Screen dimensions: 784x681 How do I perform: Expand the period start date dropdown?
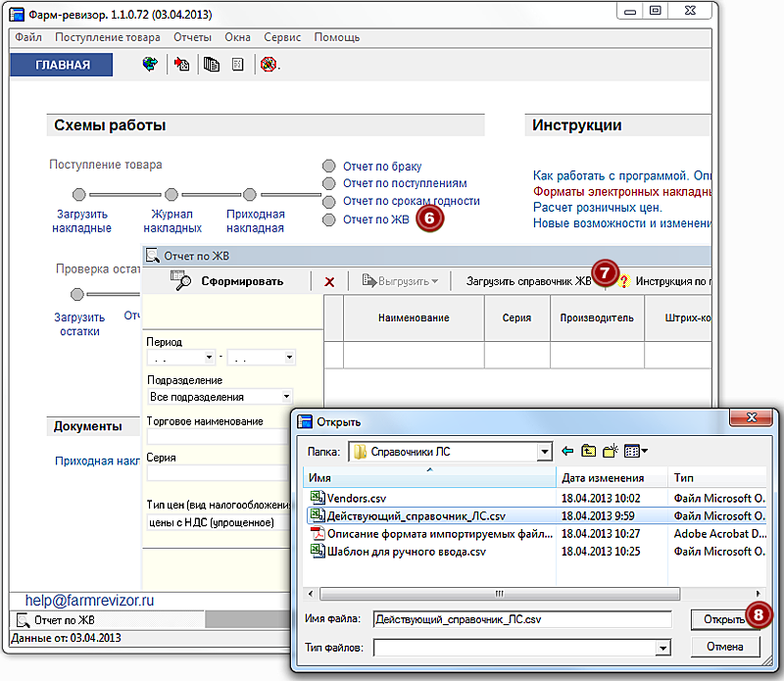point(209,357)
